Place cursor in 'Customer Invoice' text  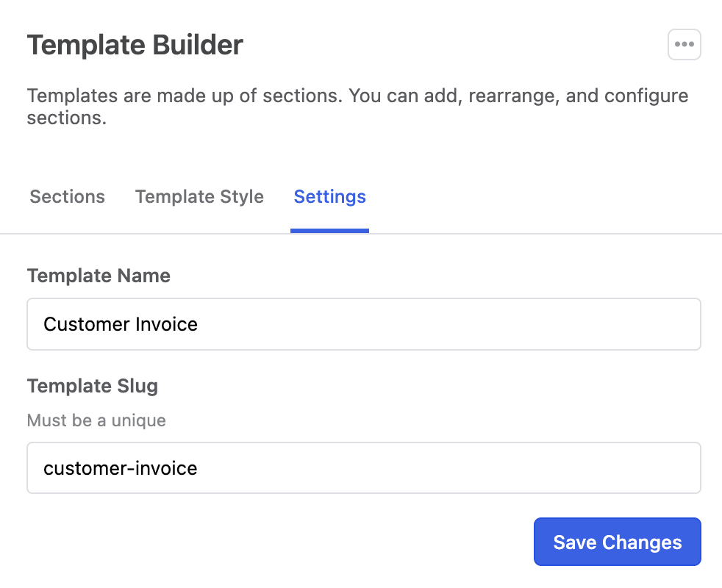pos(121,324)
